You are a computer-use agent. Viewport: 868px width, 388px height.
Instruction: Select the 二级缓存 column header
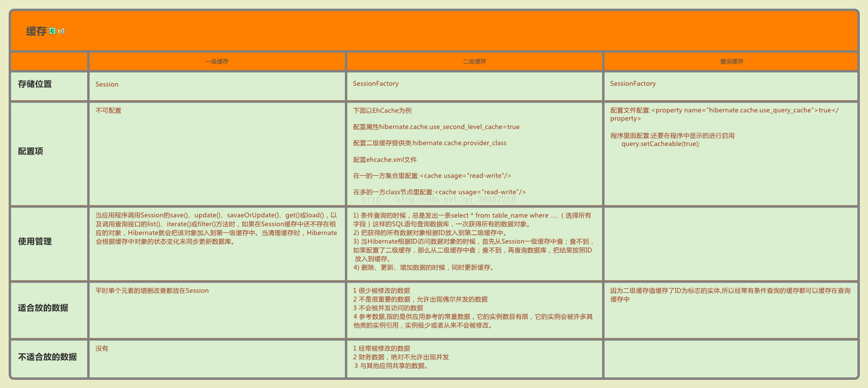(474, 62)
